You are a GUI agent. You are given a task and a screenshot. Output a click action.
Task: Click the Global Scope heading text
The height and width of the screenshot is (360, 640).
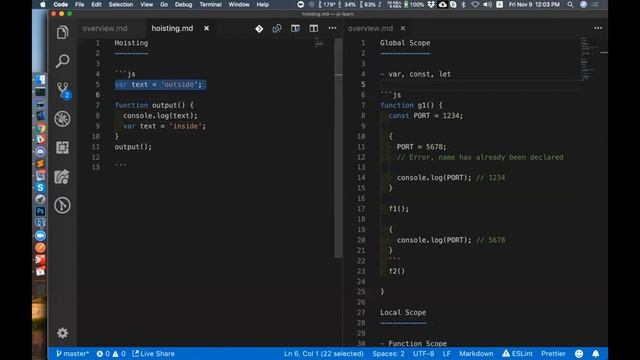click(x=405, y=43)
